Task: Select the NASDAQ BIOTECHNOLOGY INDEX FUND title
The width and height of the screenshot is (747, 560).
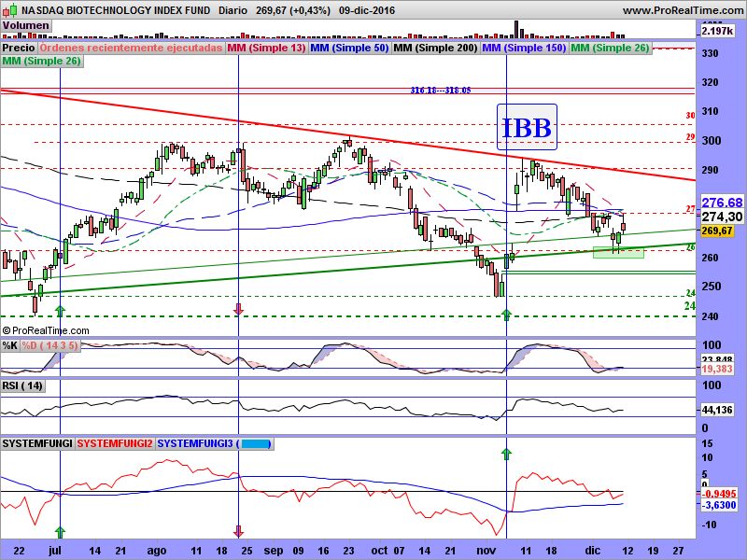Action: pos(116,10)
